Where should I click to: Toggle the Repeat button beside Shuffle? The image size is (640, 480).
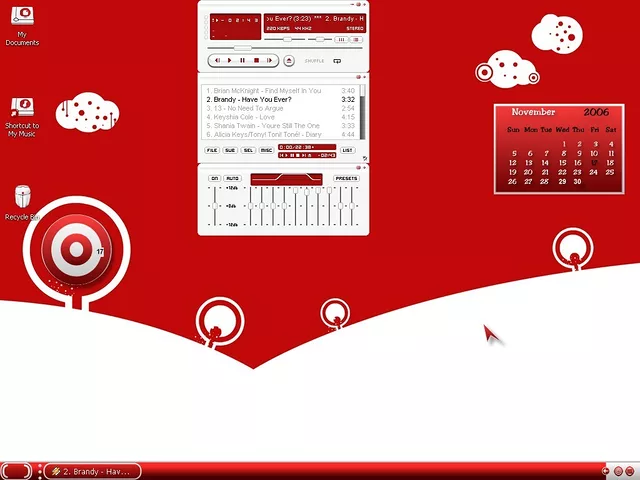[337, 61]
